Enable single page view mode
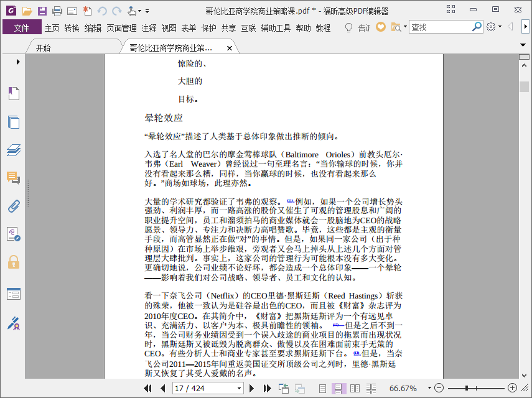Viewport: 532px width, 398px height. coord(323,389)
